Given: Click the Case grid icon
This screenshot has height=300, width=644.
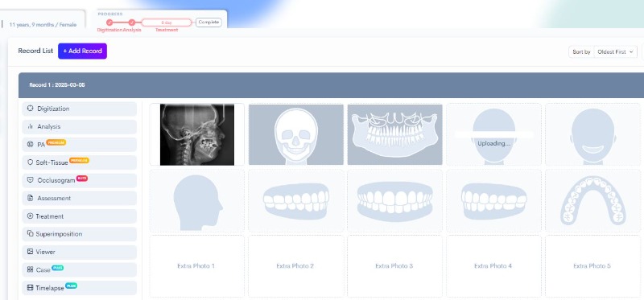Looking at the screenshot, I should pos(30,270).
